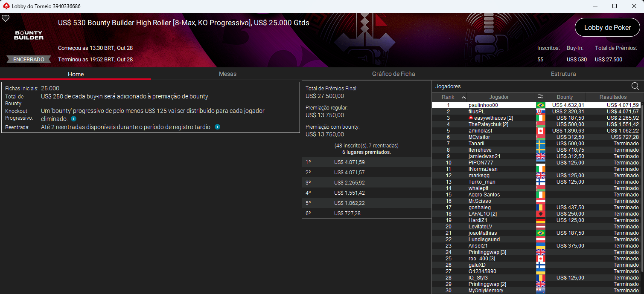Screen dimensions: 644x294
Task: Click the Lobby de Poker button
Action: pos(607,27)
